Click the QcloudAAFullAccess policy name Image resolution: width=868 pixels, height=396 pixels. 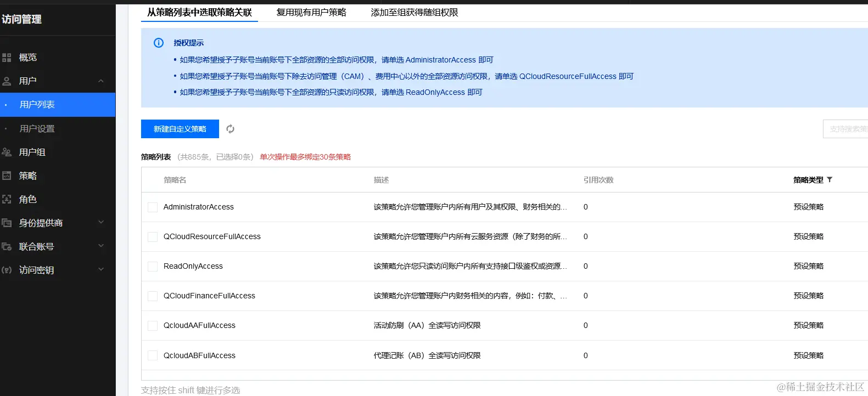pyautogui.click(x=199, y=325)
